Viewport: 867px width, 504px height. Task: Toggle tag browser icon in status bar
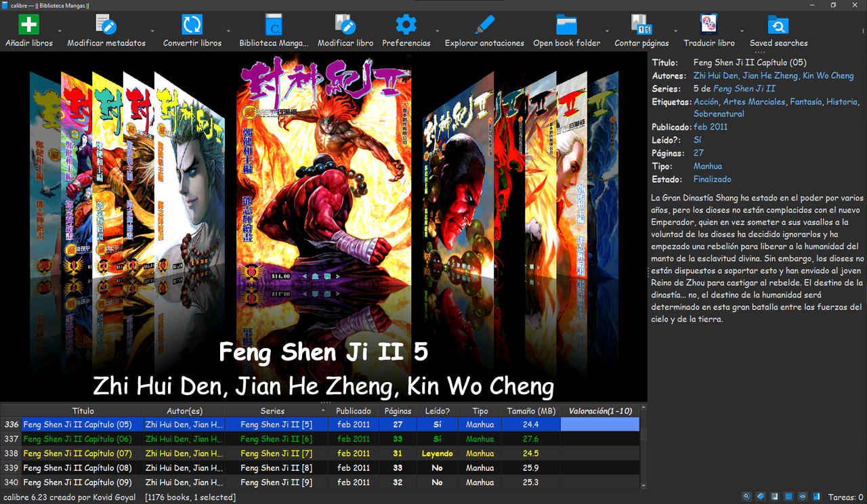pyautogui.click(x=761, y=497)
